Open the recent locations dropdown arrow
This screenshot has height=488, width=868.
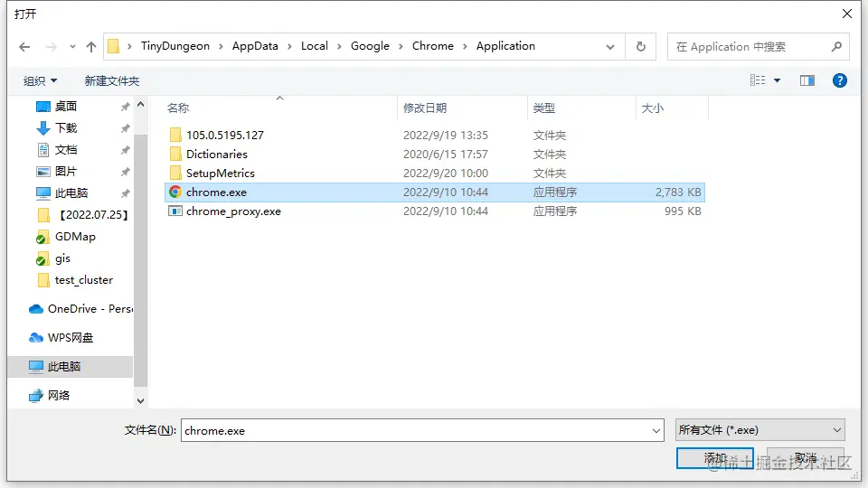[72, 47]
